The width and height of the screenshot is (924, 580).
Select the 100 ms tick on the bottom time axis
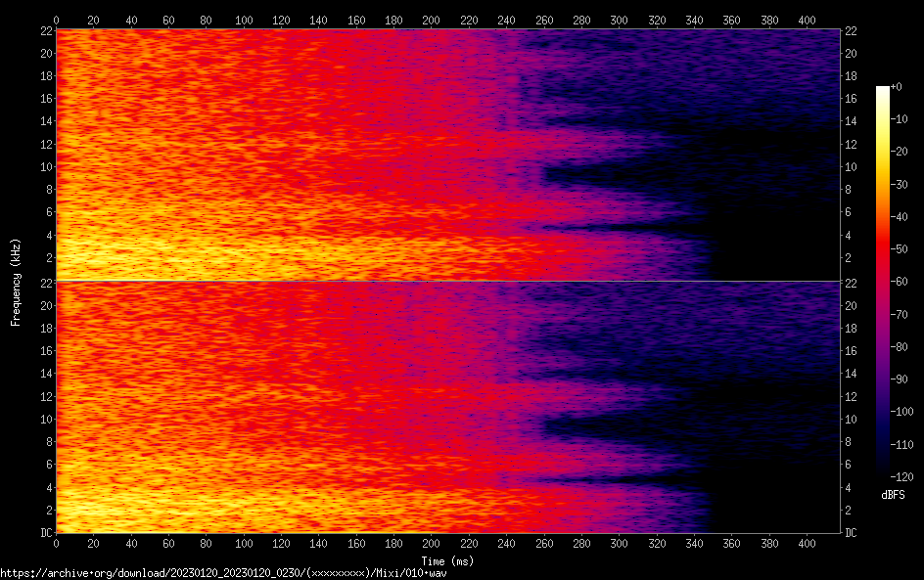(244, 543)
